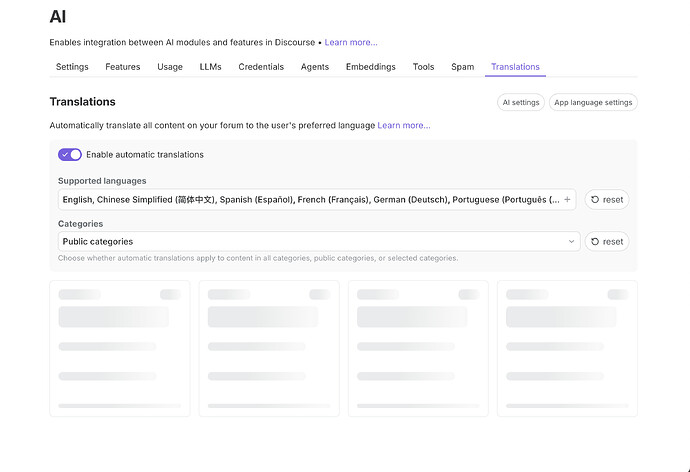Toggle Enable automatic translations switch
690x472 pixels.
click(70, 154)
